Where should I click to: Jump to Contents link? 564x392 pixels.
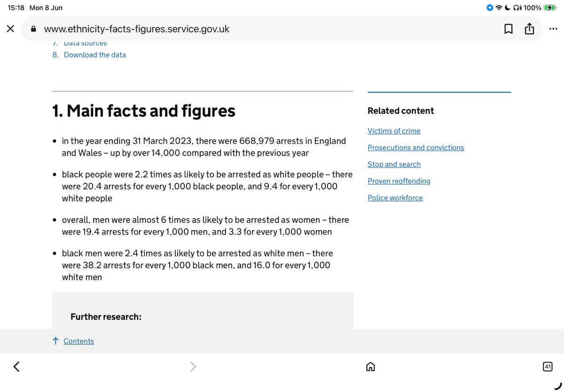click(78, 341)
